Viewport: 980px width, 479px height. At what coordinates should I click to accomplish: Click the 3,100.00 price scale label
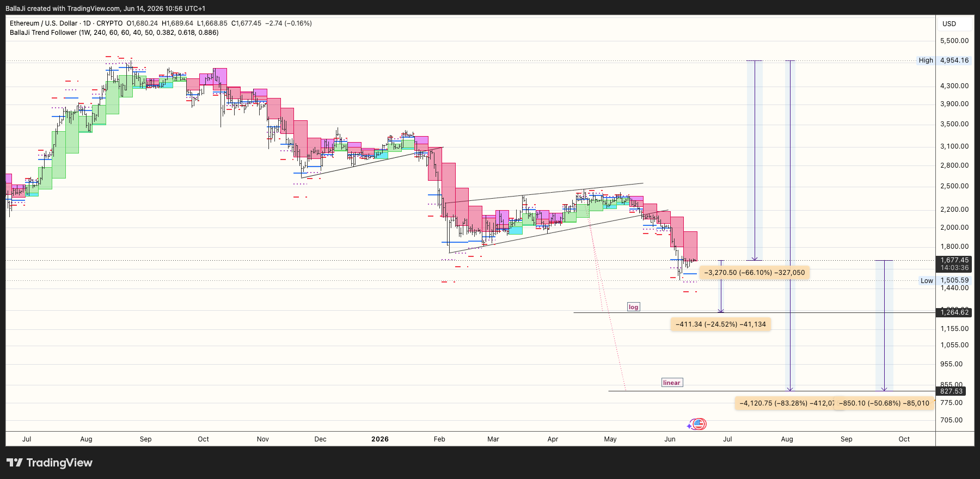point(954,146)
